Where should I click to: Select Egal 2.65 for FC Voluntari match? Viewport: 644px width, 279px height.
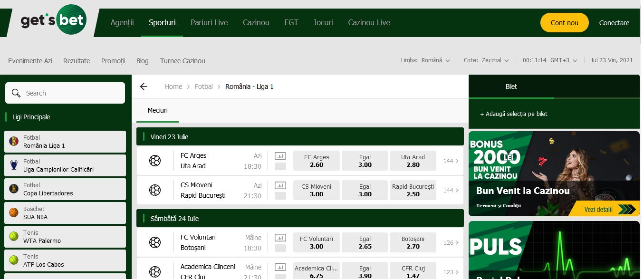[x=365, y=243]
